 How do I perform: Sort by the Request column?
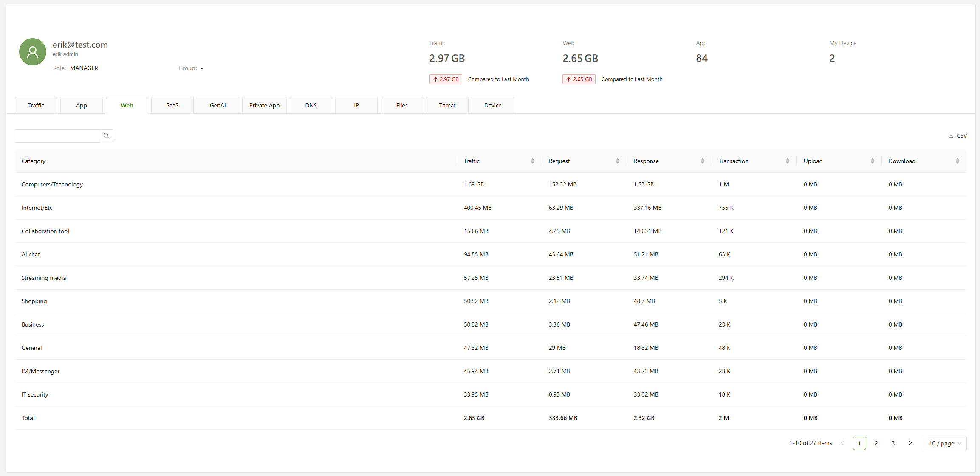click(x=617, y=161)
